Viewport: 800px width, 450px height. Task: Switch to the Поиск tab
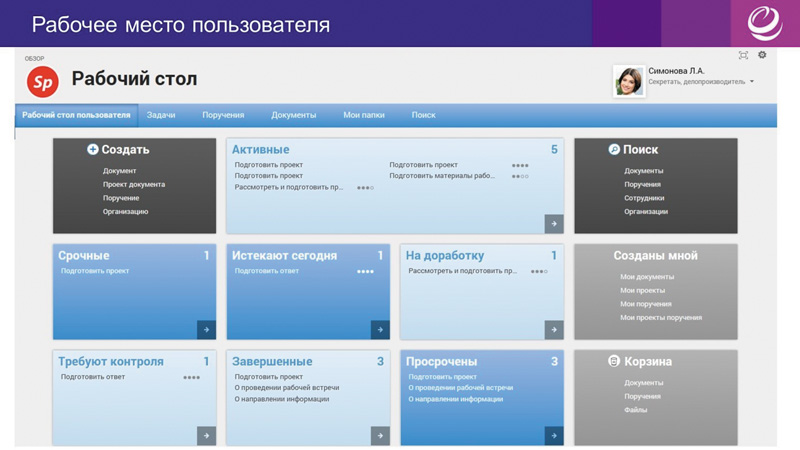click(423, 115)
